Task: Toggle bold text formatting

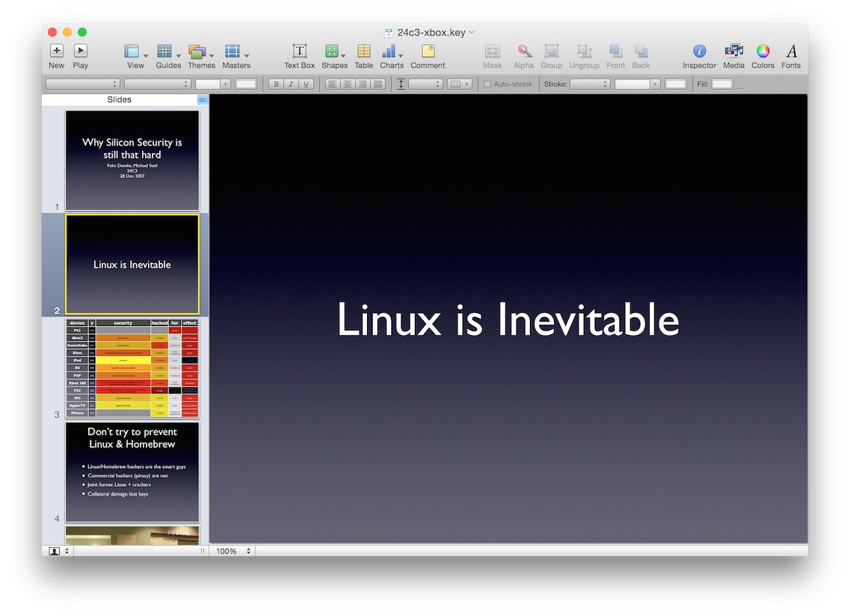Action: [276, 84]
